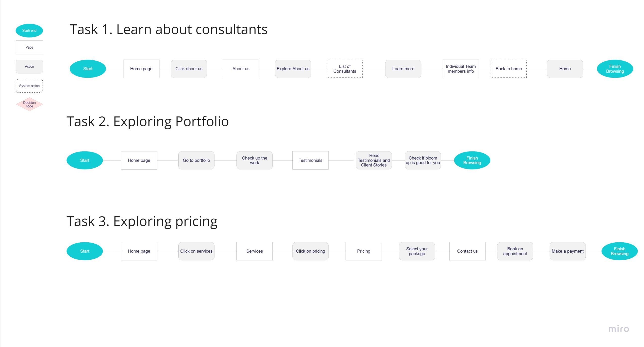Select the System action dashed legend box
The image size is (644, 347).
29,86
